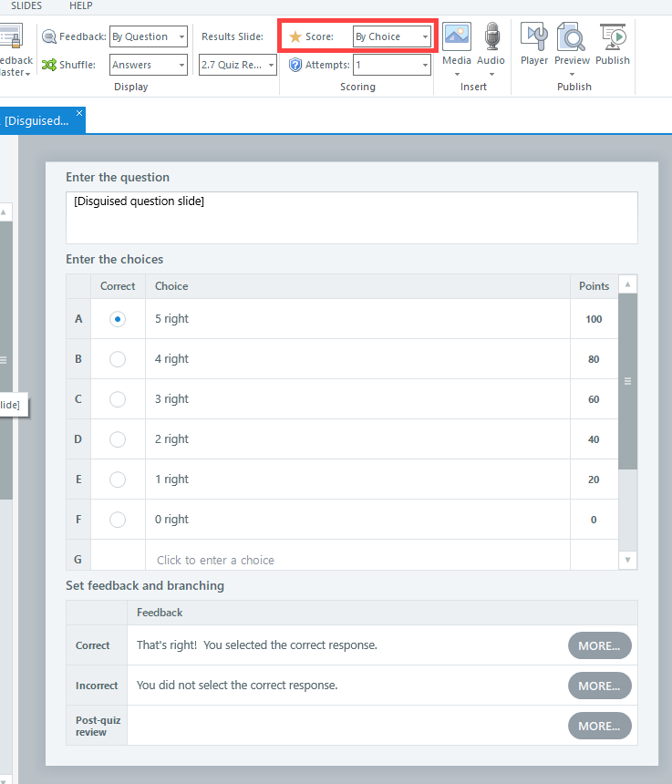Click the Correct column header
This screenshot has width=672, height=784.
[x=118, y=286]
